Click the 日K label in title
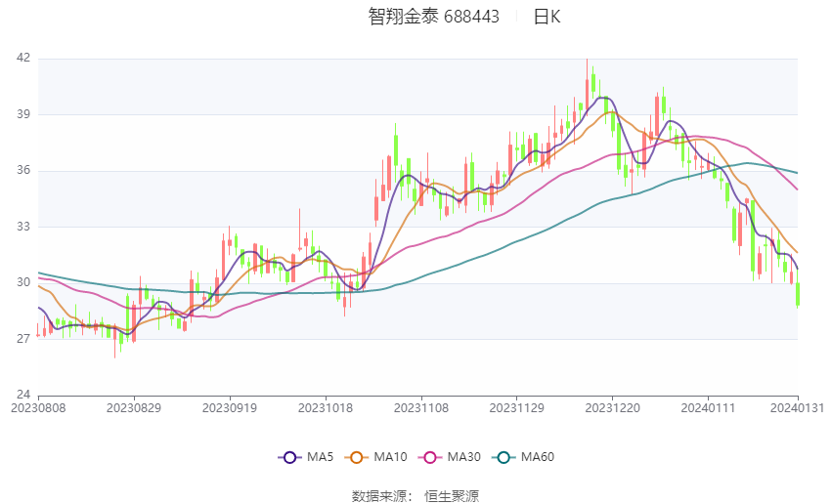Viewport: 831px width, 504px height. pyautogui.click(x=547, y=17)
